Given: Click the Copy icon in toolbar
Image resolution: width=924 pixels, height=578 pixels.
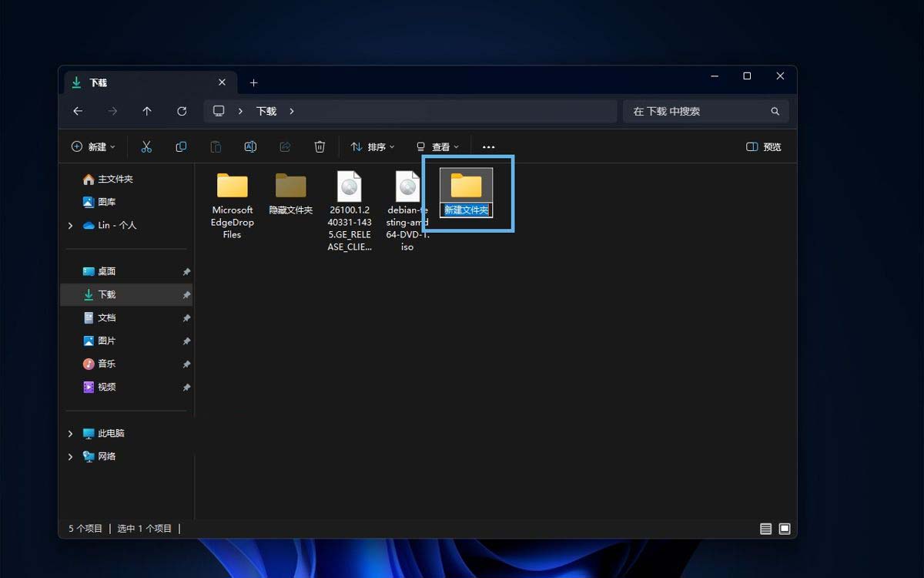Looking at the screenshot, I should pos(181,146).
